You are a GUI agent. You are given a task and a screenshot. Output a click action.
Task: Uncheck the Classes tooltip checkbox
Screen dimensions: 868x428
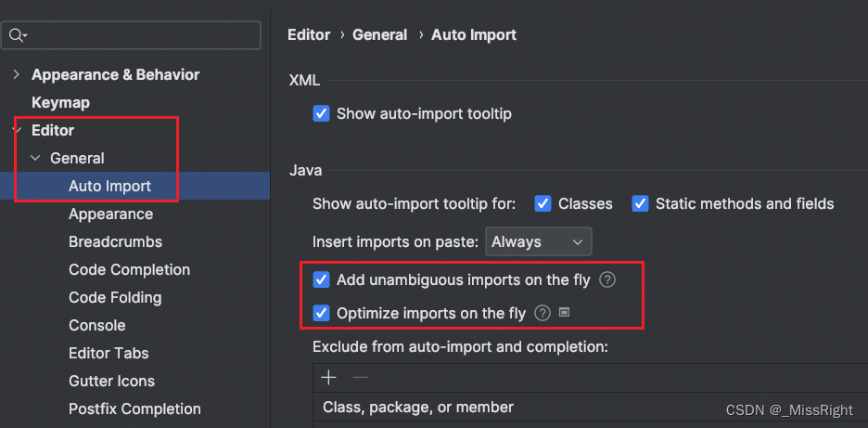click(x=542, y=203)
